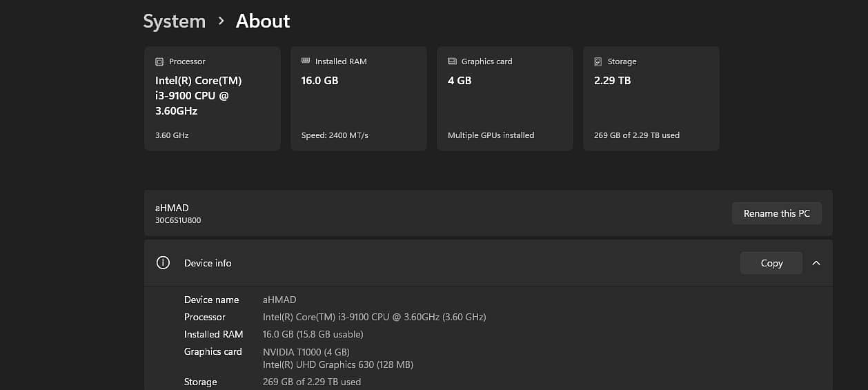Click the Storage label in Device info
The image size is (868, 390).
tap(200, 382)
